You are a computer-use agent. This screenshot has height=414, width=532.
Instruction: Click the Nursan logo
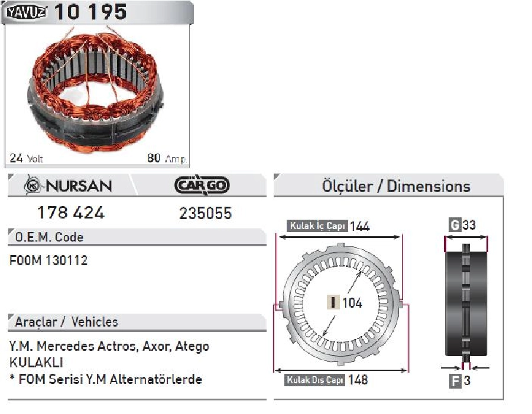point(68,185)
